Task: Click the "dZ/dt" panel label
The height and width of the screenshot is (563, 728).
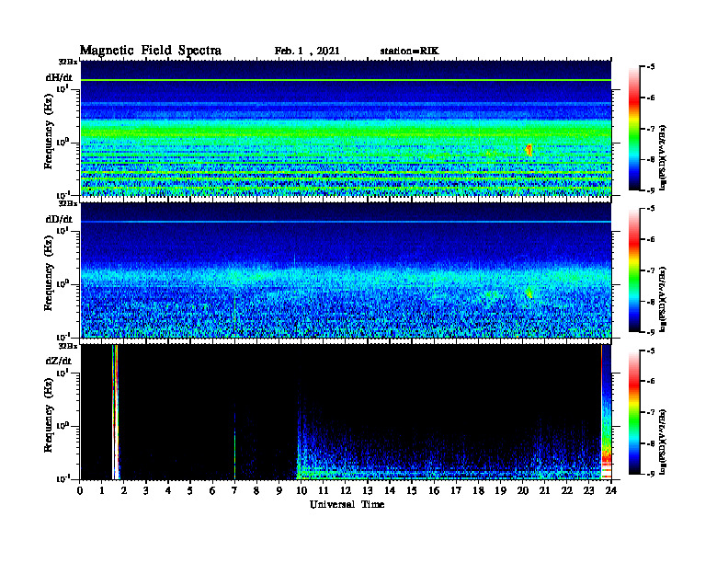Action: pyautogui.click(x=59, y=361)
